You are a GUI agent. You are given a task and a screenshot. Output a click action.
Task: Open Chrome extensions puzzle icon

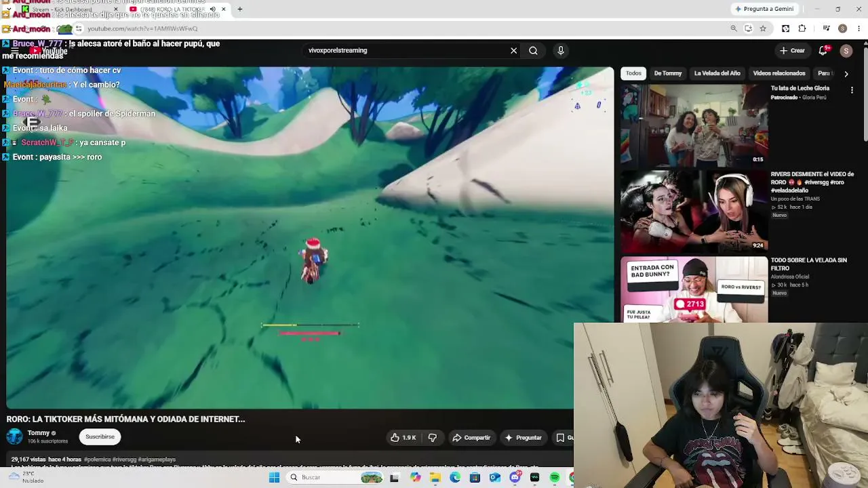click(x=802, y=28)
